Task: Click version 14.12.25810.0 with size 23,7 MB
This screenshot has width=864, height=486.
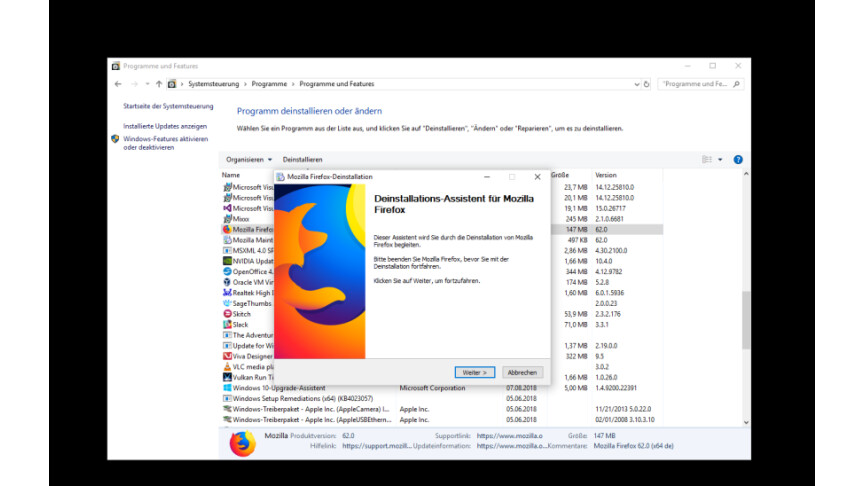Action: 614,187
